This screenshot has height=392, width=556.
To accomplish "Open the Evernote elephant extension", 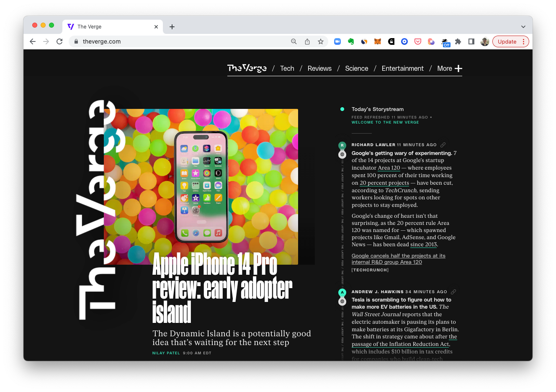I will pyautogui.click(x=351, y=41).
